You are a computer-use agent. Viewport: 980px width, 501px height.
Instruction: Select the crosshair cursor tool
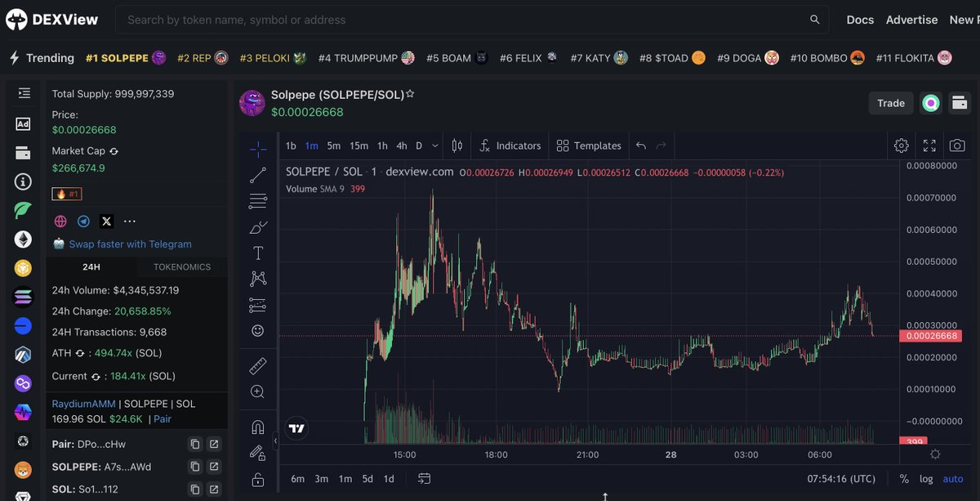(x=258, y=149)
